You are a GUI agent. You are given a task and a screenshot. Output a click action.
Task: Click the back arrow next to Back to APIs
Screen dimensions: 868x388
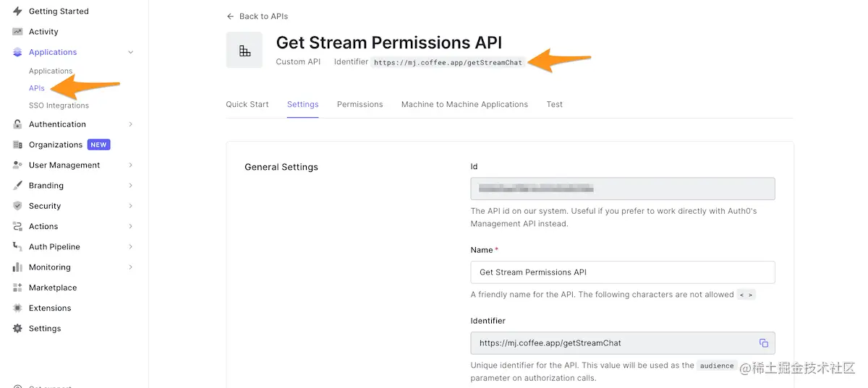pyautogui.click(x=231, y=16)
